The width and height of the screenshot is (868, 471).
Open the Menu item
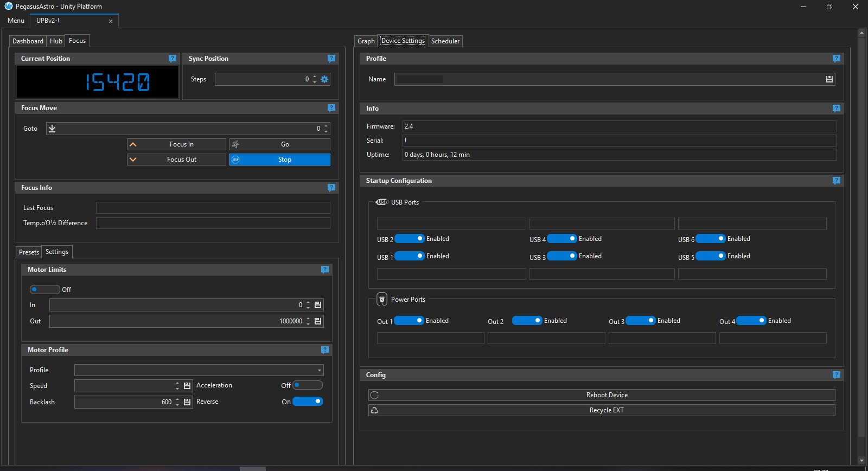(16, 21)
